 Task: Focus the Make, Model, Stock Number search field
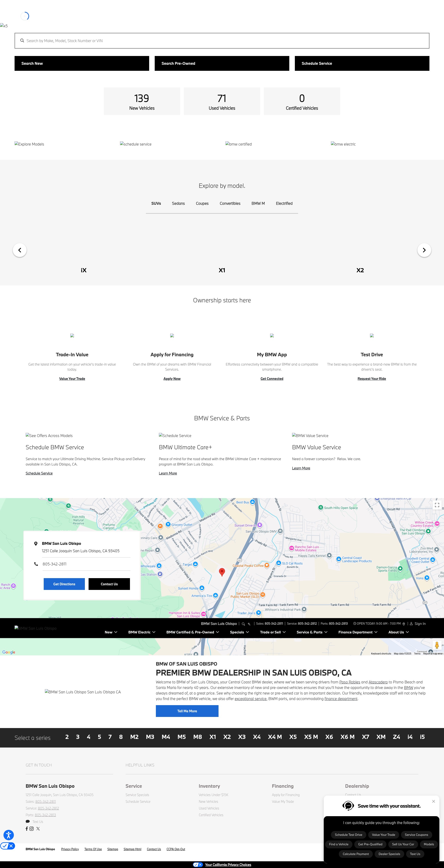[x=222, y=41]
